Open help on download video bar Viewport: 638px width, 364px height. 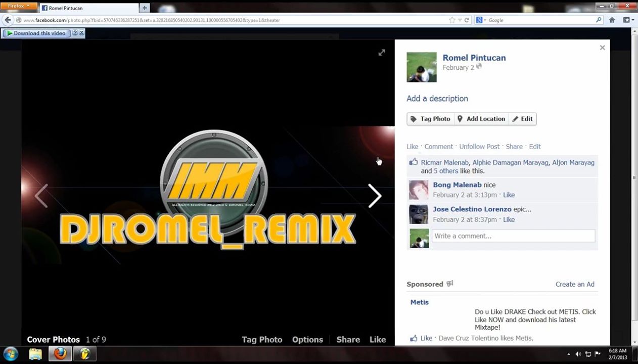pyautogui.click(x=75, y=33)
